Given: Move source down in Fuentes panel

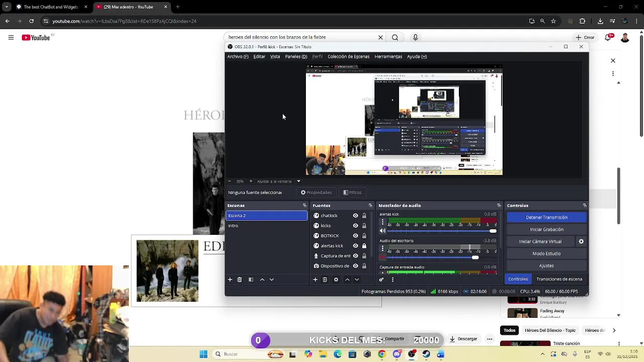Looking at the screenshot, I should (x=357, y=280).
